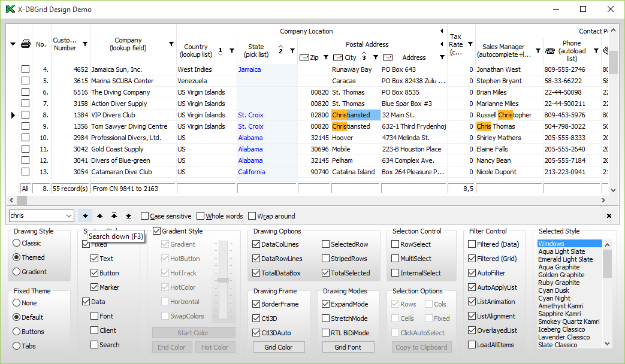The height and width of the screenshot is (364, 625).
Task: Collapse the Company Location column group
Action: tap(442, 31)
